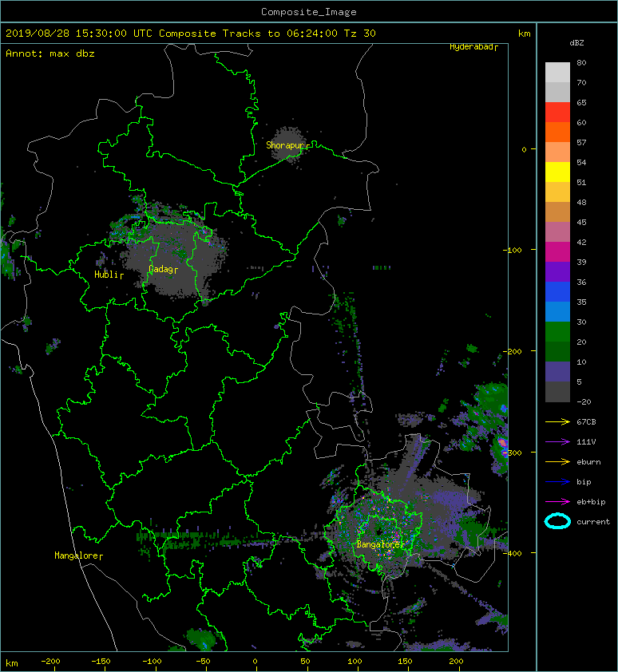Screen dimensions: 618x672
Task: Pick the light gray swatch between 80 and 70
Action: (x=557, y=73)
